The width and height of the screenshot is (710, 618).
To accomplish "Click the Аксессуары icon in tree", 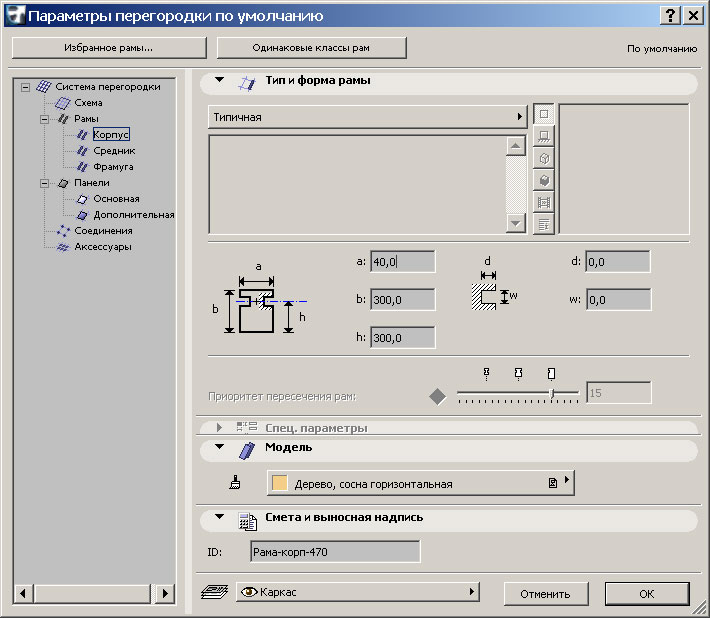I will tap(63, 247).
